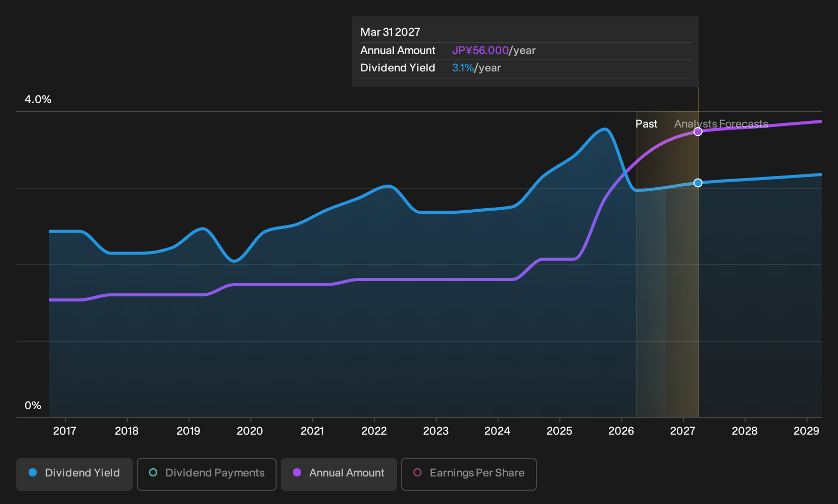The height and width of the screenshot is (504, 838).
Task: Click the teal Dividend Payments legend circle
Action: pyautogui.click(x=153, y=472)
